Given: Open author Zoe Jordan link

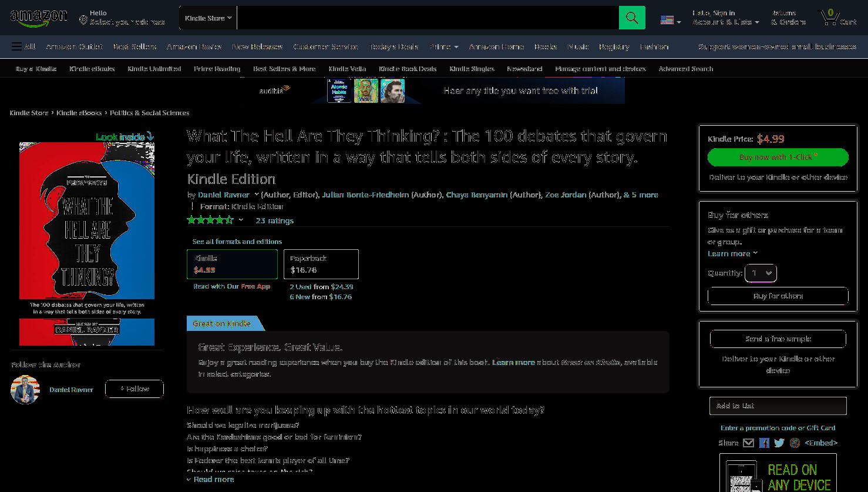Looking at the screenshot, I should click(566, 195).
